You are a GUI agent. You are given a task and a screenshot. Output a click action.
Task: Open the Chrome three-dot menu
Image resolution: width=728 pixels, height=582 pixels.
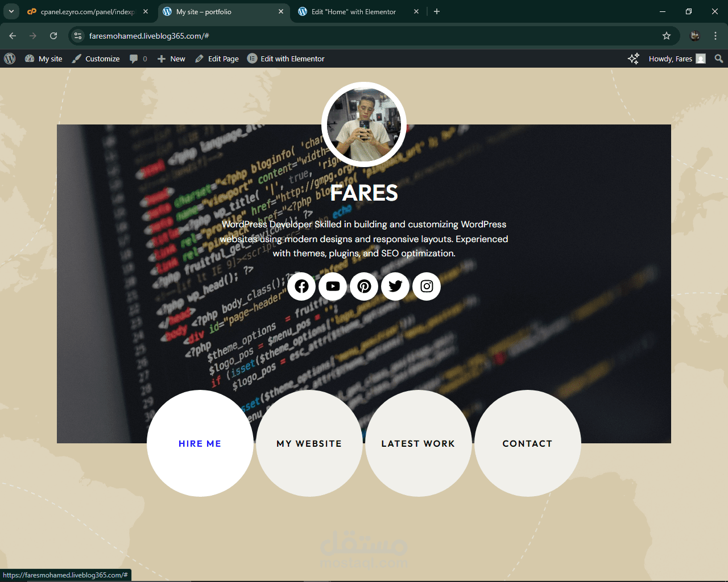tap(715, 36)
